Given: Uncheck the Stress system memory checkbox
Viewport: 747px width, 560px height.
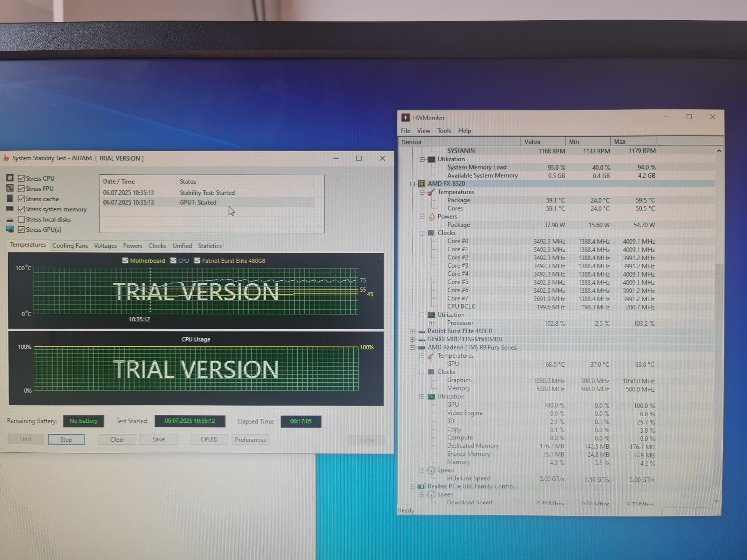Looking at the screenshot, I should click(21, 209).
